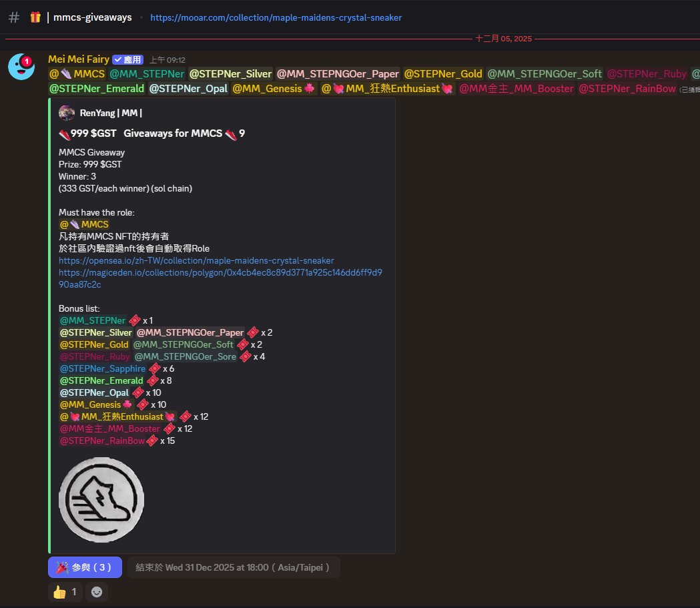Click @STEPNer_RainBow role in Bonus list
Viewport: 700px width, 608px height.
point(102,441)
